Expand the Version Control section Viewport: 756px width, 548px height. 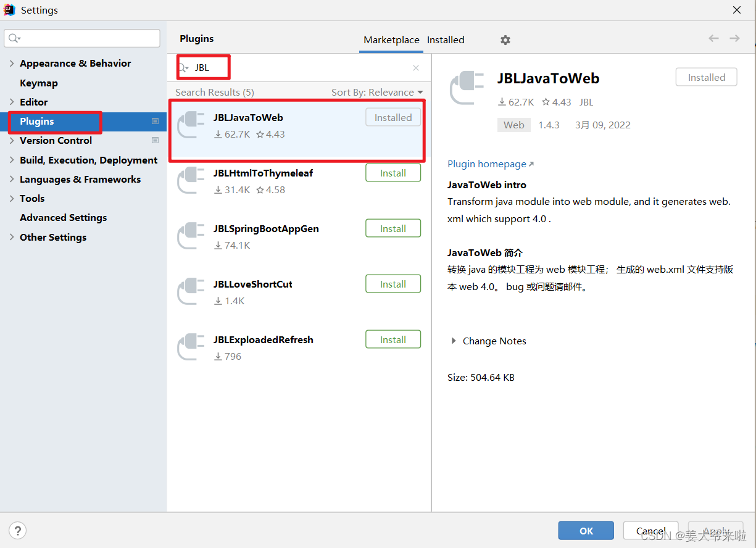12,141
